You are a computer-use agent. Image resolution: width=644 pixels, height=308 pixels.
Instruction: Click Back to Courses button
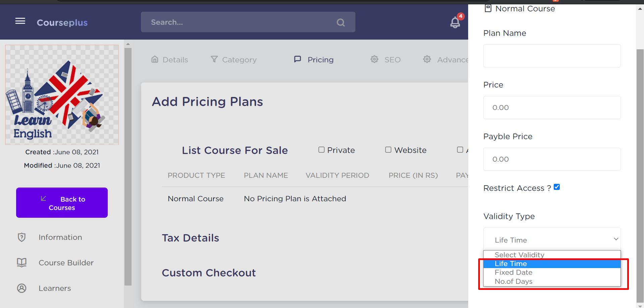click(x=62, y=203)
